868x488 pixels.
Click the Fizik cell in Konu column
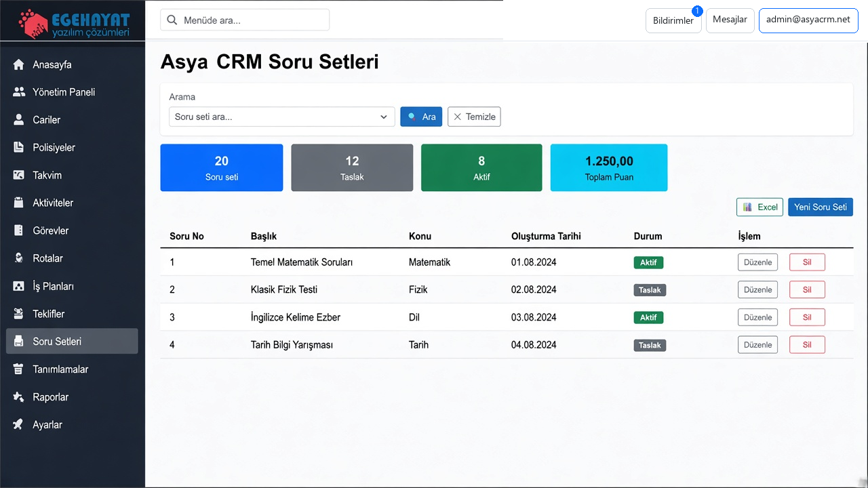(x=418, y=289)
